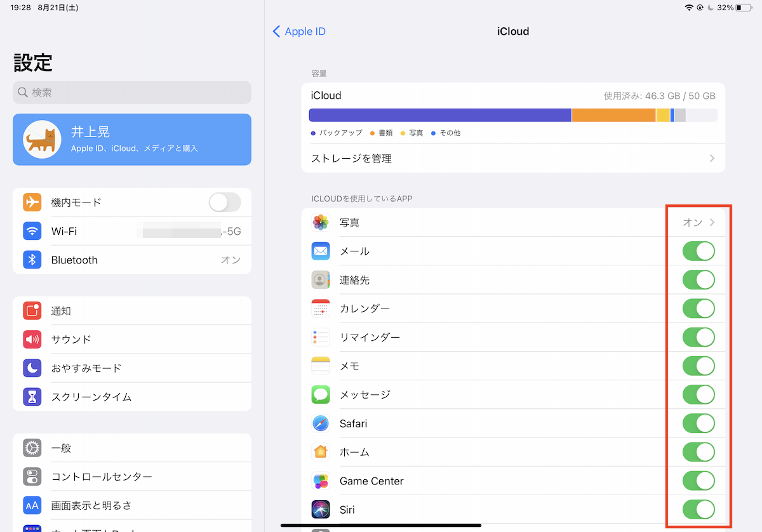The width and height of the screenshot is (762, 532).
Task: Tap the yellow photos segment of storage bar
Action: 663,115
